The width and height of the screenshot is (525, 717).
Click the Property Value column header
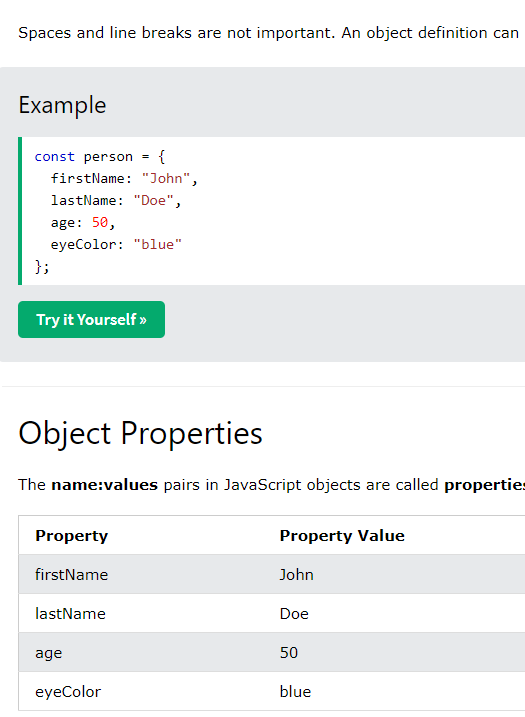pyautogui.click(x=342, y=535)
